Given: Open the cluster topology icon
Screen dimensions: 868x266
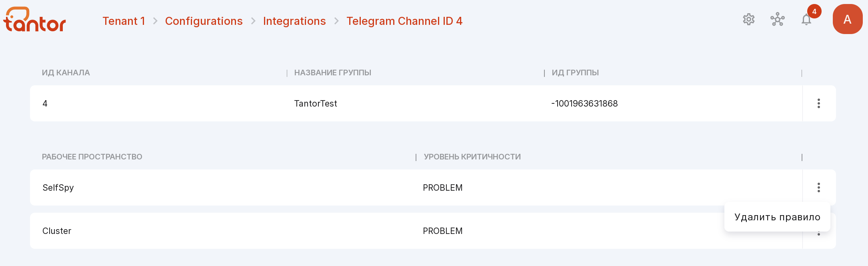Looking at the screenshot, I should coord(777,19).
